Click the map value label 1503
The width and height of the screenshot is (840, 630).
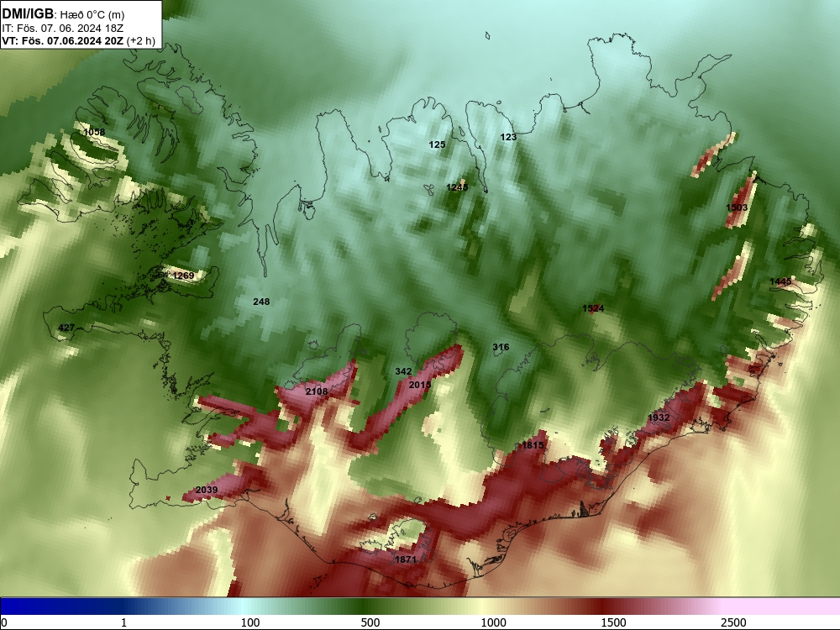[x=737, y=207]
